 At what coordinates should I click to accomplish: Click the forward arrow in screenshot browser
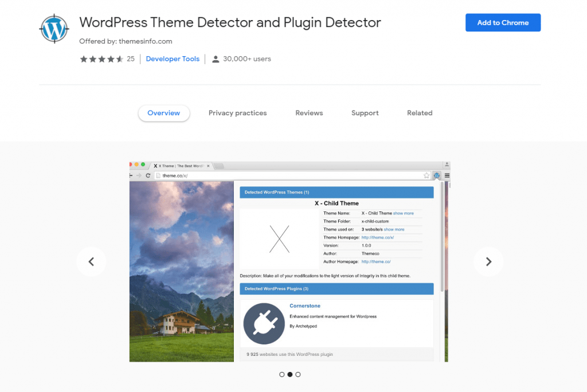(x=139, y=175)
